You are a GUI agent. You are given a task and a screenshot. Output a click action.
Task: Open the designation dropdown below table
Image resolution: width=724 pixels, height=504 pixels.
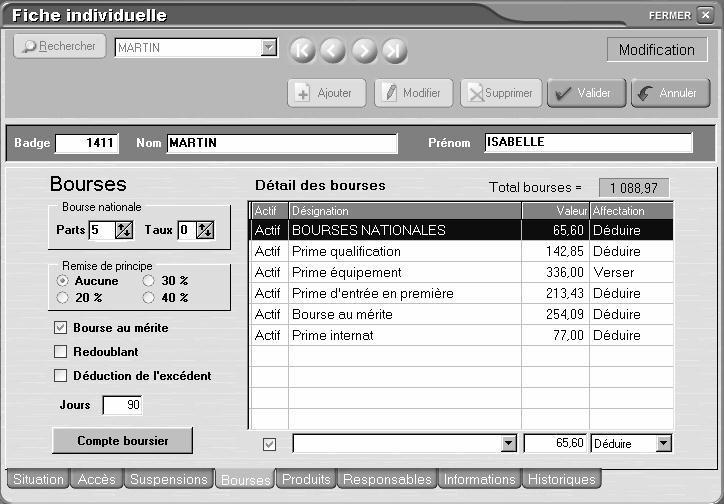(508, 444)
